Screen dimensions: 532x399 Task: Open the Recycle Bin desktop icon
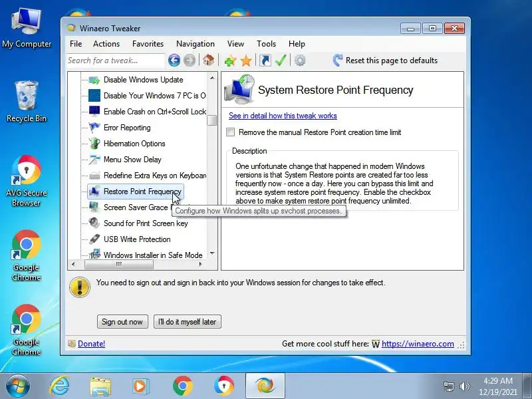click(x=26, y=102)
